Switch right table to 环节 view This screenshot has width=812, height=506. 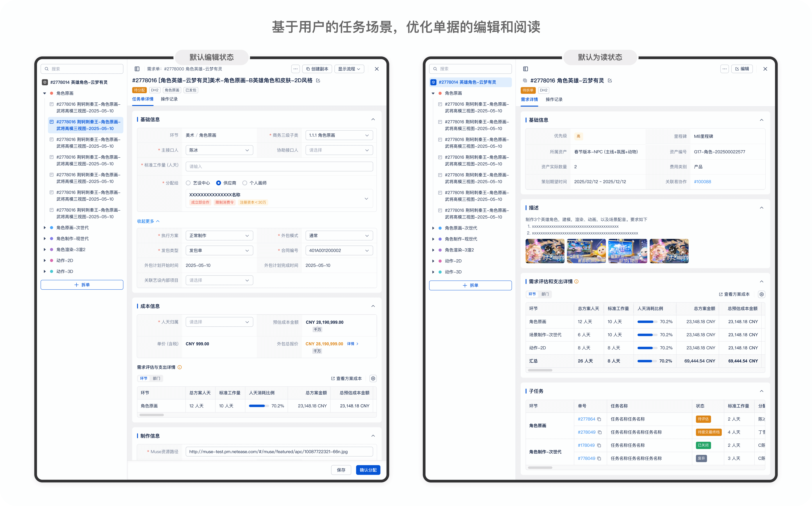[532, 294]
